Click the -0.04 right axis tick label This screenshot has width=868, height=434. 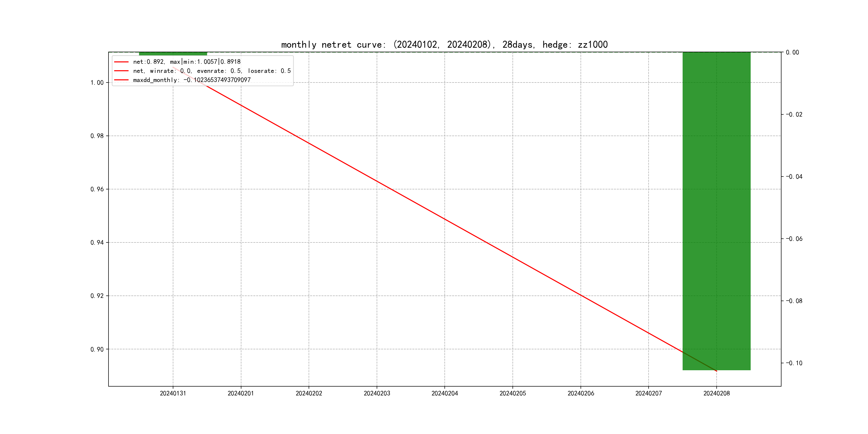coord(794,177)
